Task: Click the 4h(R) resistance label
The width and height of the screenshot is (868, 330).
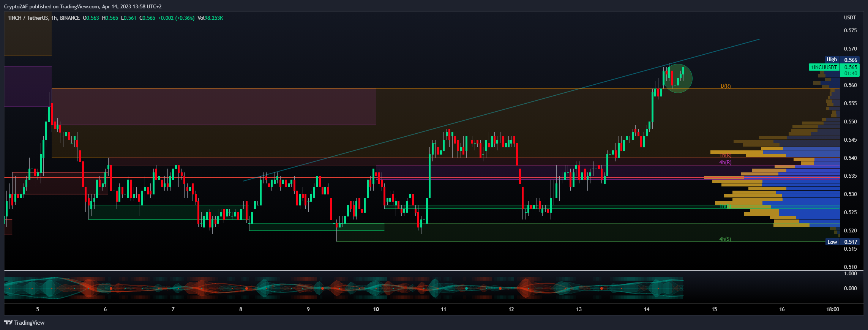Action: tap(725, 162)
